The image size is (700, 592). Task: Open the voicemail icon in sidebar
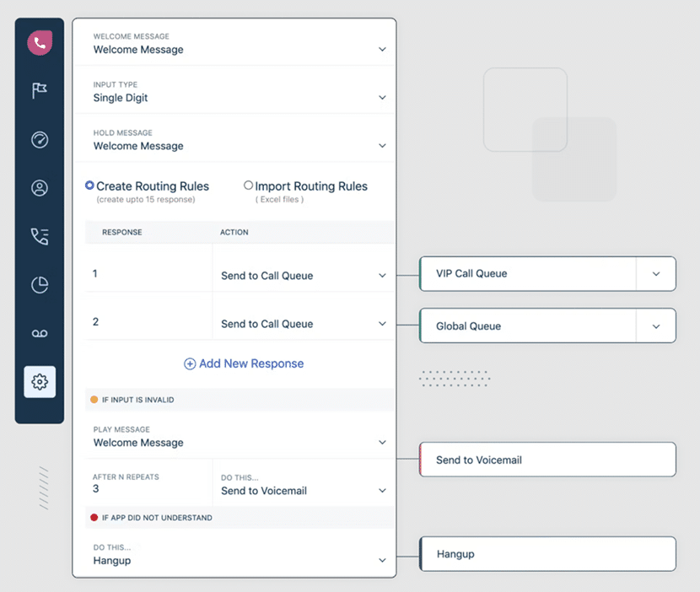tap(40, 333)
